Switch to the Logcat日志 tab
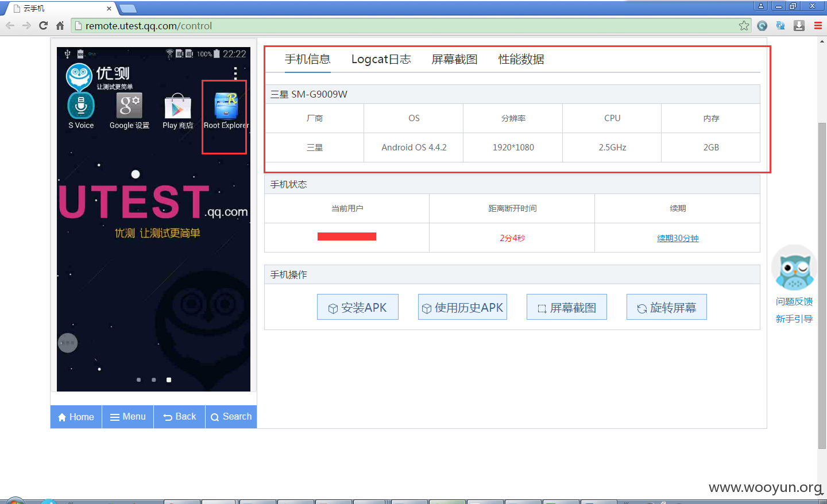Image resolution: width=827 pixels, height=504 pixels. click(381, 59)
